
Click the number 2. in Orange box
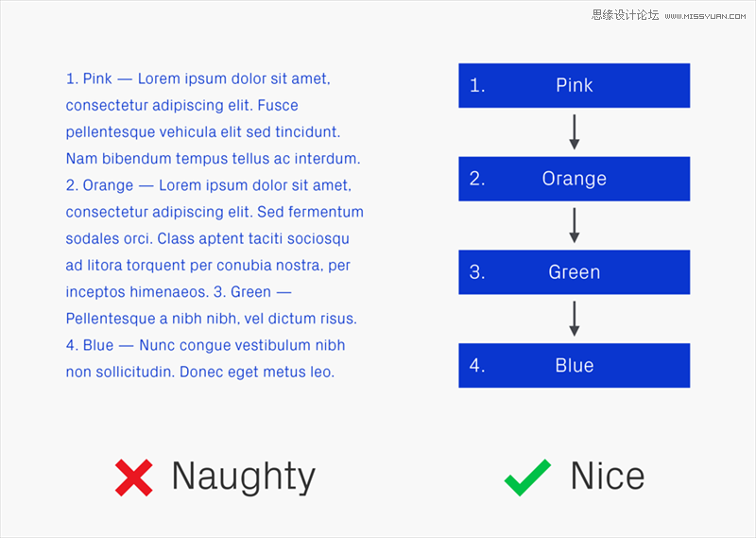477,179
